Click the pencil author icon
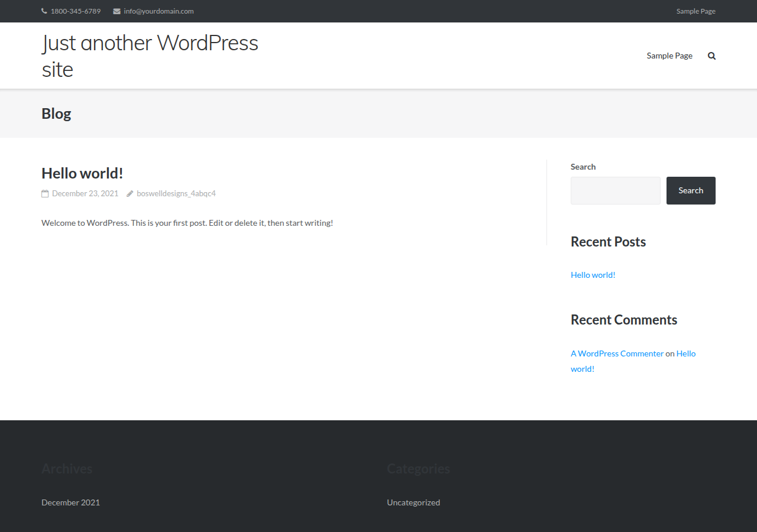 130,193
